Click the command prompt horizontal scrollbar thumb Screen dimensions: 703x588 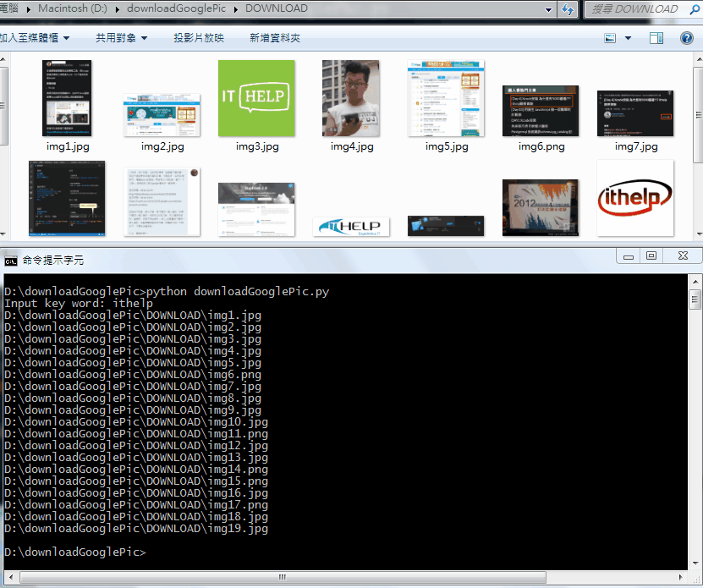pyautogui.click(x=283, y=577)
